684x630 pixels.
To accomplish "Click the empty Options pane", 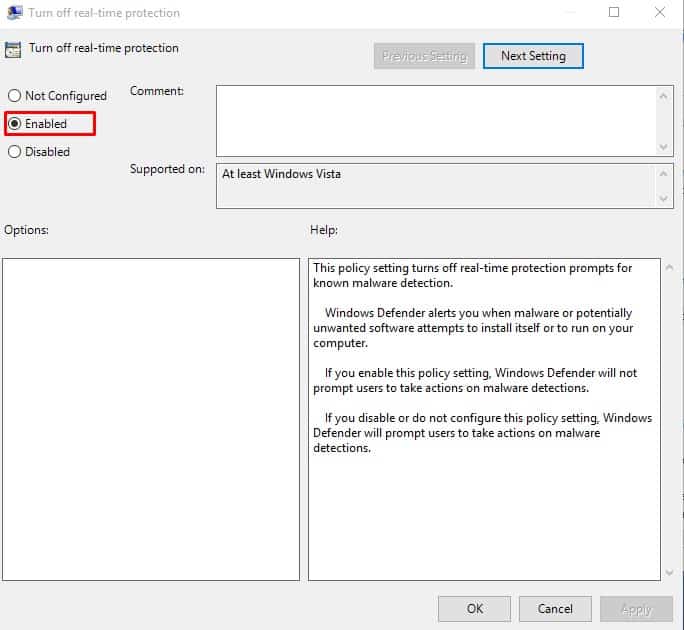I will pos(151,419).
